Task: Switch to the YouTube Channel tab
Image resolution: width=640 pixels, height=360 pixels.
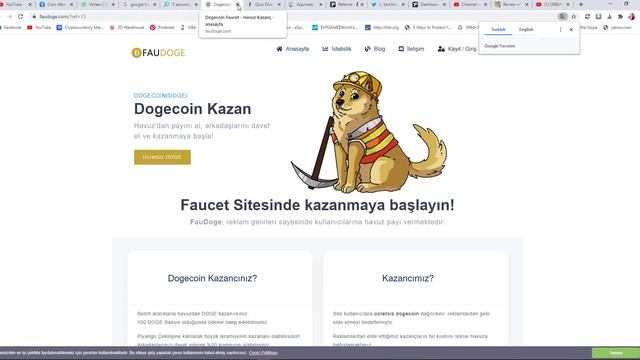Action: coord(470,4)
